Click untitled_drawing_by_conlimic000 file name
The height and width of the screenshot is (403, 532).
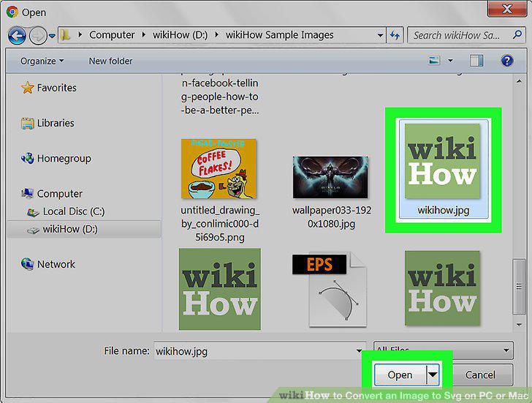pos(220,224)
